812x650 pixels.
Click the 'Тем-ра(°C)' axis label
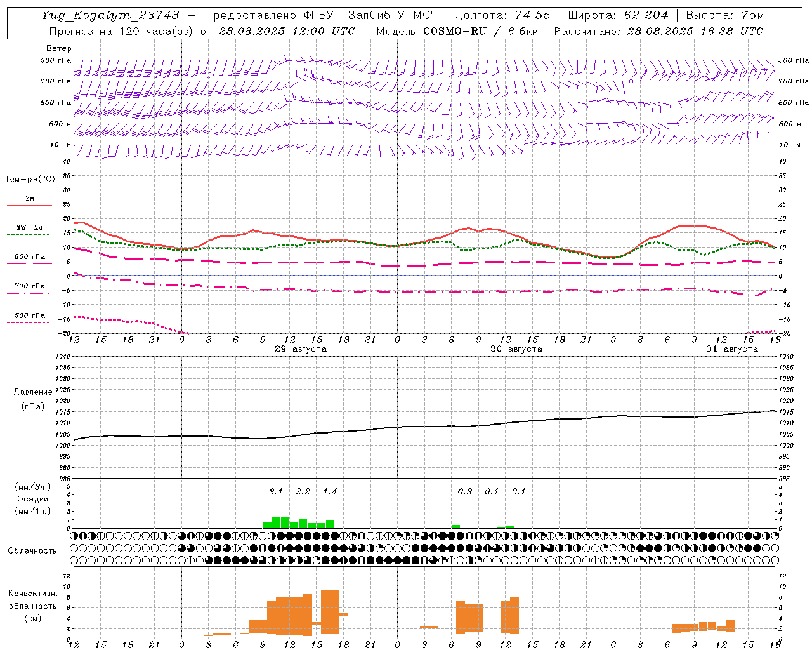tap(30, 180)
